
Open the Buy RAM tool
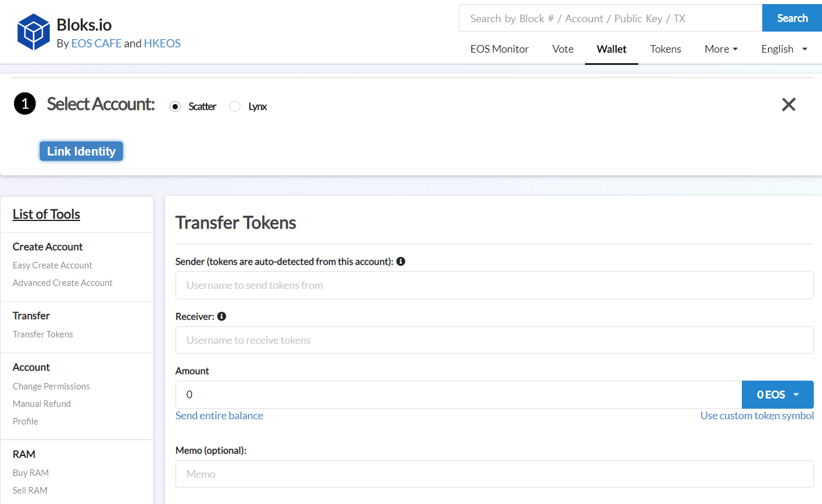31,473
